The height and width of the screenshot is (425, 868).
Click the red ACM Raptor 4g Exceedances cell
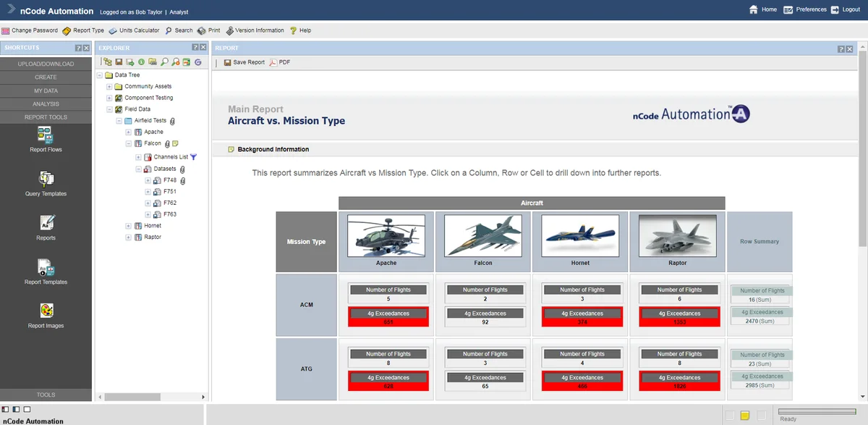[678, 317]
